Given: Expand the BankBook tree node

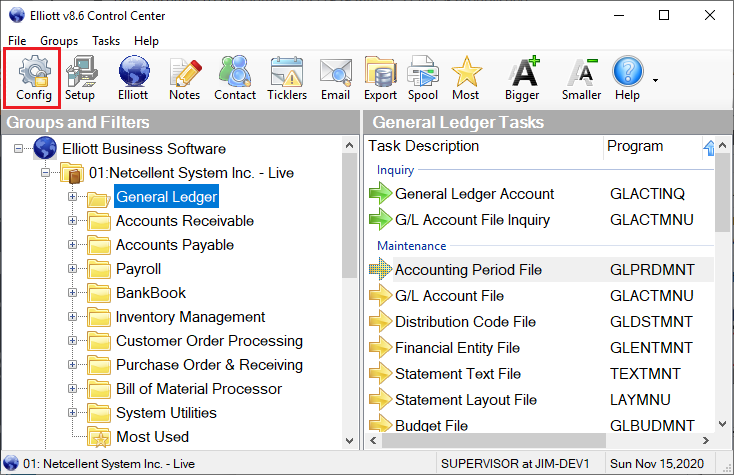Looking at the screenshot, I should click(73, 292).
